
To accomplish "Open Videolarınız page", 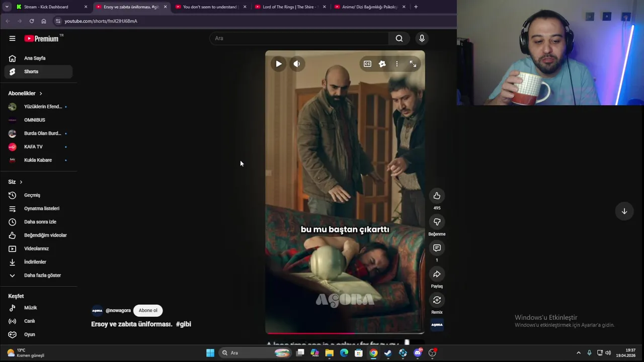I will pos(39,248).
